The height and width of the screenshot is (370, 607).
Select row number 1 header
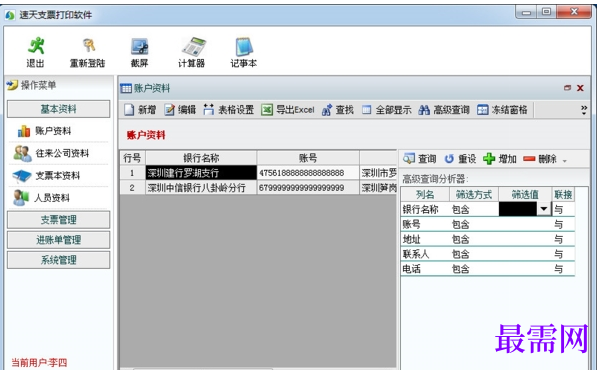pos(132,173)
